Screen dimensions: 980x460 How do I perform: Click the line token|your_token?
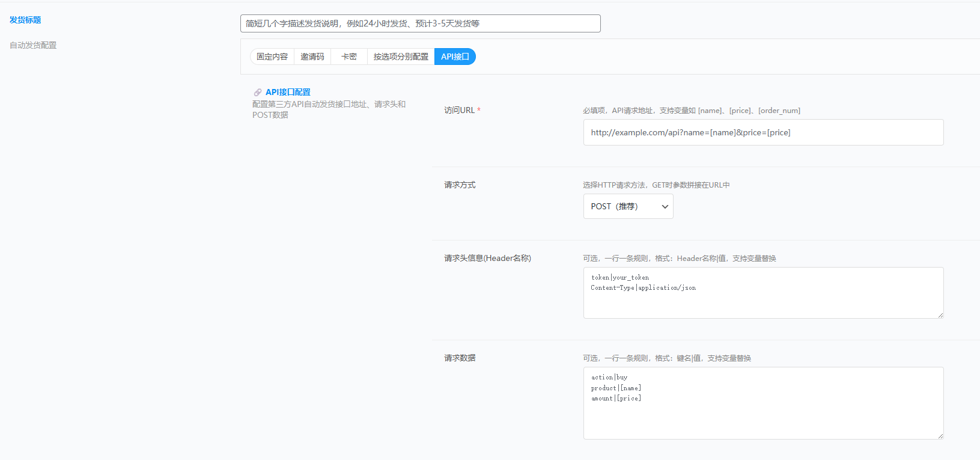pyautogui.click(x=620, y=277)
